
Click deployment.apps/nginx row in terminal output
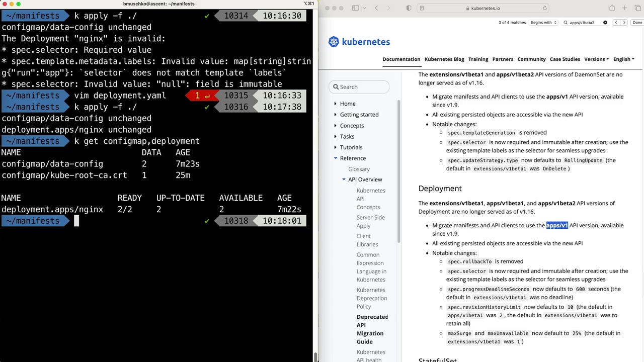click(x=151, y=210)
